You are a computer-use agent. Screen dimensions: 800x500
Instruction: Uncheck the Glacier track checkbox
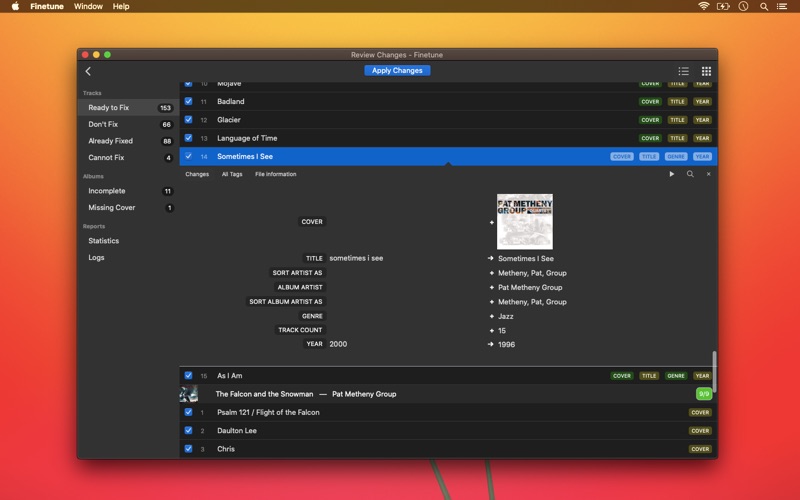[x=188, y=119]
